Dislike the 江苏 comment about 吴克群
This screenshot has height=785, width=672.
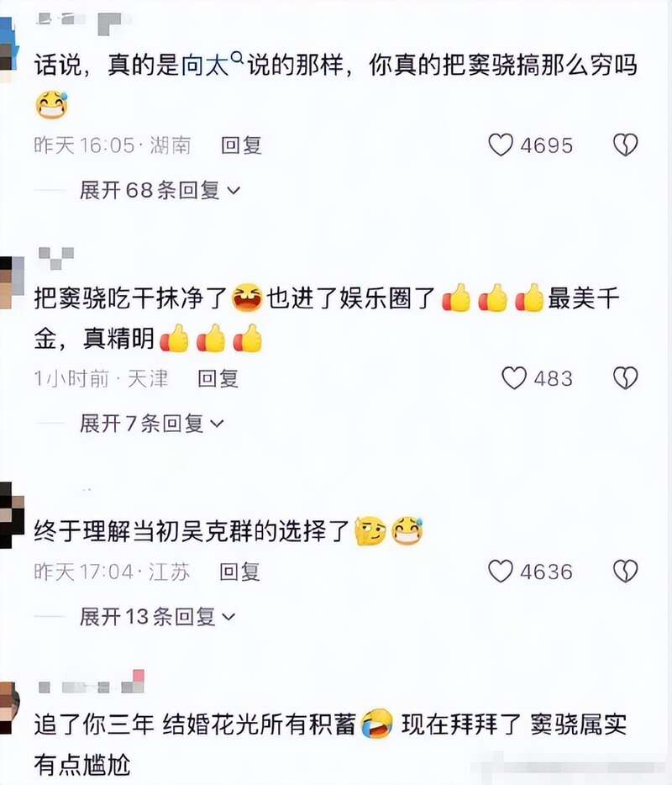(x=625, y=572)
